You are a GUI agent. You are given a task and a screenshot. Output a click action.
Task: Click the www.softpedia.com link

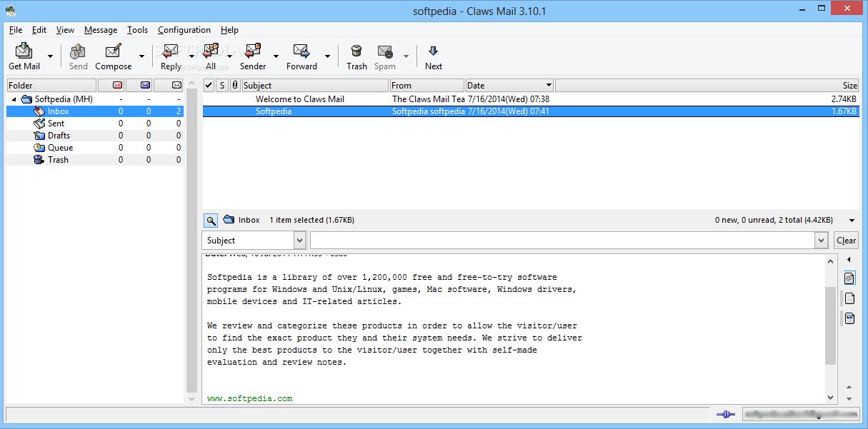coord(249,398)
